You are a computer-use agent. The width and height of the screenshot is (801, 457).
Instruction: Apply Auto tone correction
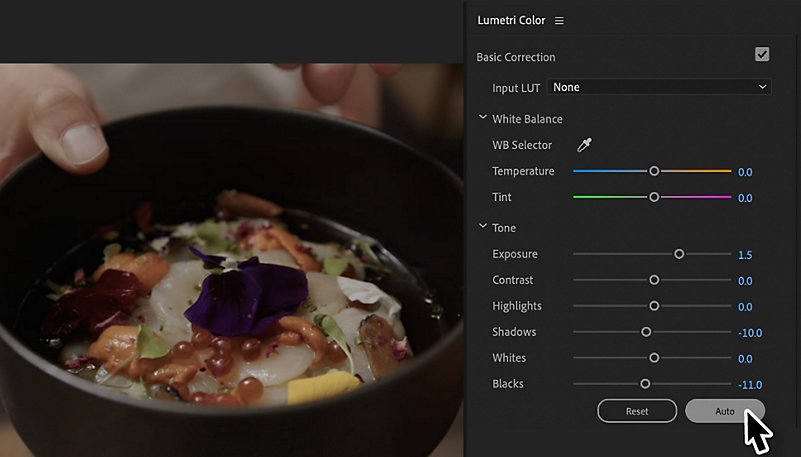click(725, 411)
